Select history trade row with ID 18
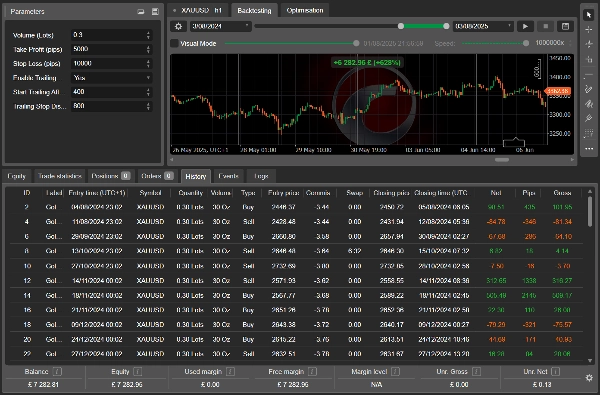Viewport: 600px width, 395px height. [x=297, y=325]
